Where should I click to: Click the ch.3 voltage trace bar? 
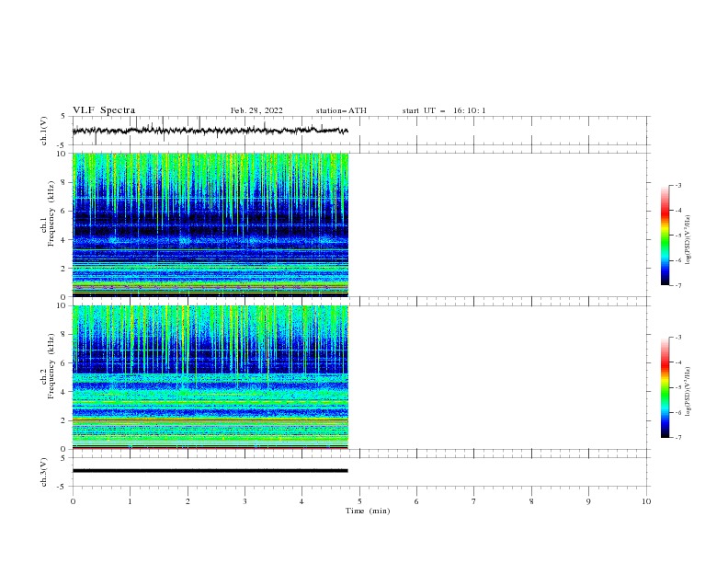(x=210, y=471)
